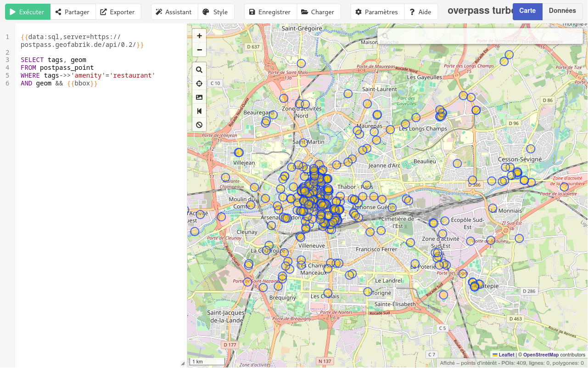Run the query with Exécuter button
The image size is (588, 368).
click(28, 12)
